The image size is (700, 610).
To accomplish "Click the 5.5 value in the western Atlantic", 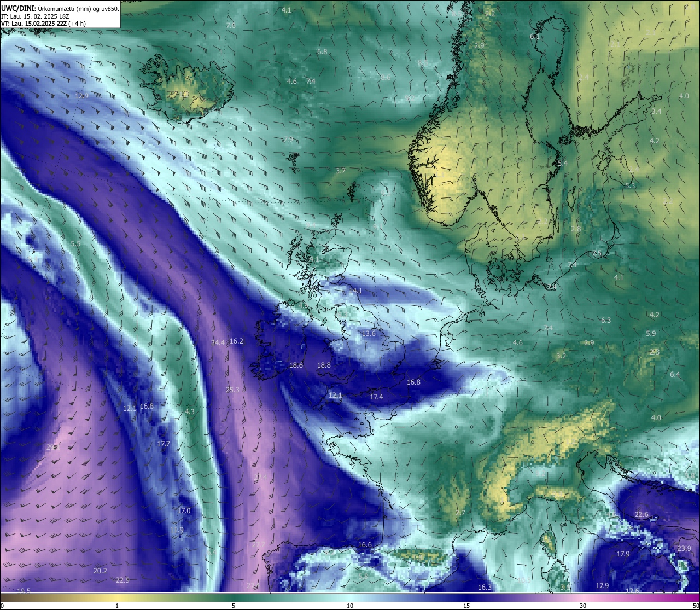I will [x=75, y=243].
